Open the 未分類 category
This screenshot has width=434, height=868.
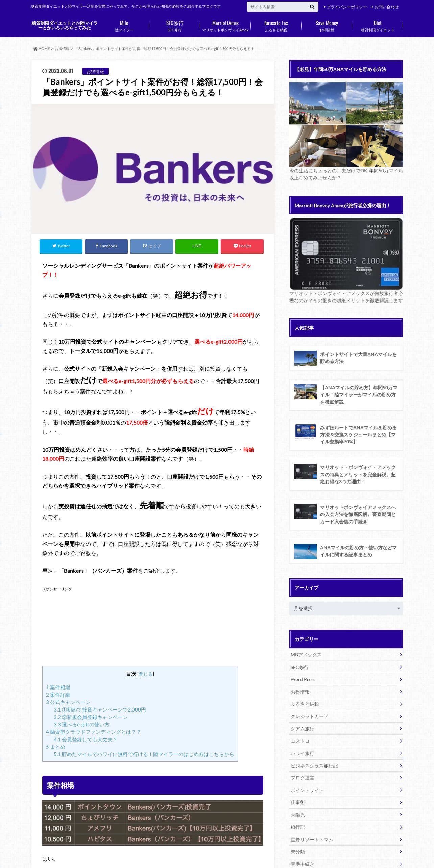(346, 852)
